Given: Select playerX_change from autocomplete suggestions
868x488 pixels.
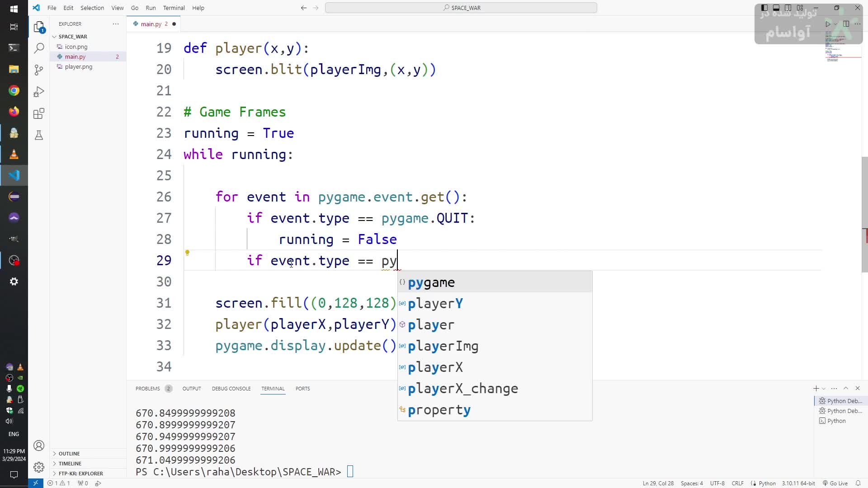Looking at the screenshot, I should pyautogui.click(x=462, y=389).
